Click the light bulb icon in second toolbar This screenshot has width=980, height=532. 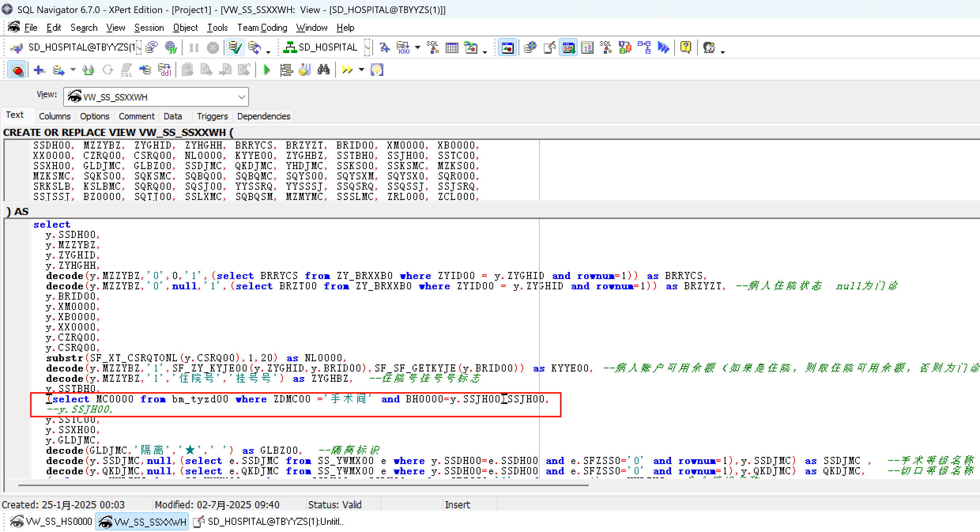tap(377, 70)
